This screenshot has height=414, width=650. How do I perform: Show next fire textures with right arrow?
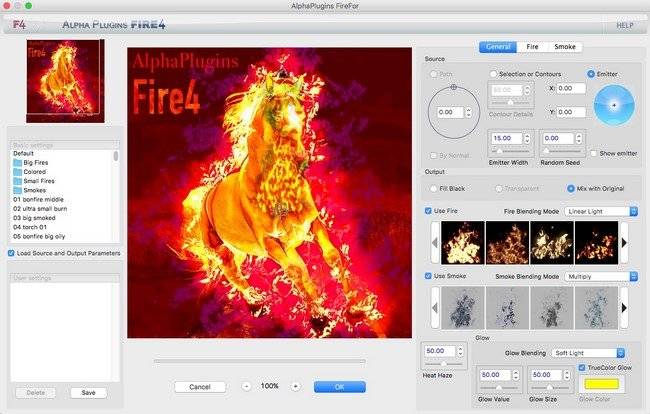click(x=624, y=243)
